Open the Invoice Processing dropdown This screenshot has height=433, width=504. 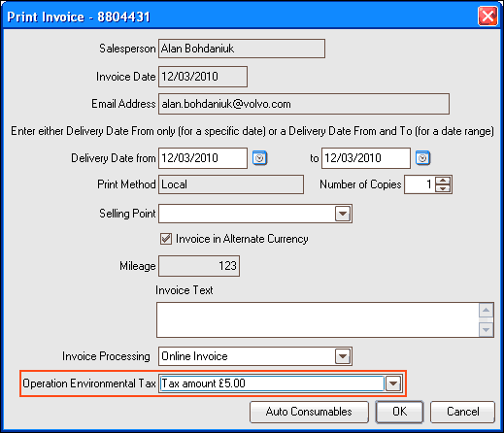343,356
